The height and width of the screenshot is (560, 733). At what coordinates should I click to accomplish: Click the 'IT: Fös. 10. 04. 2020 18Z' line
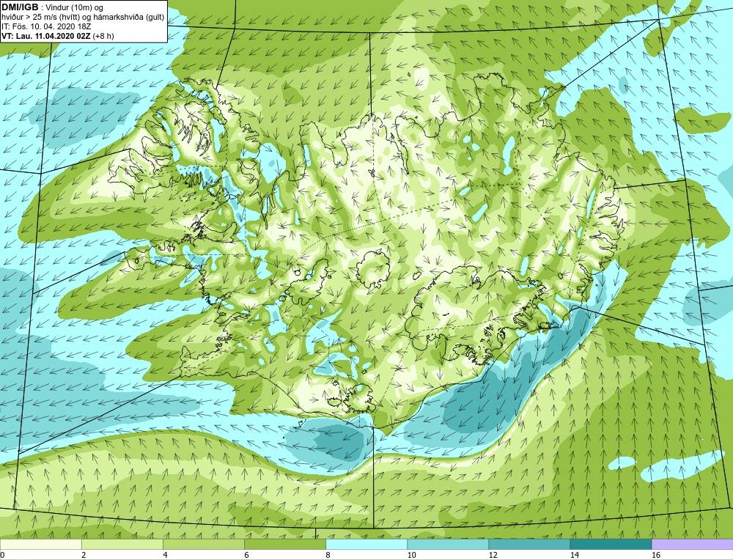tap(46, 26)
